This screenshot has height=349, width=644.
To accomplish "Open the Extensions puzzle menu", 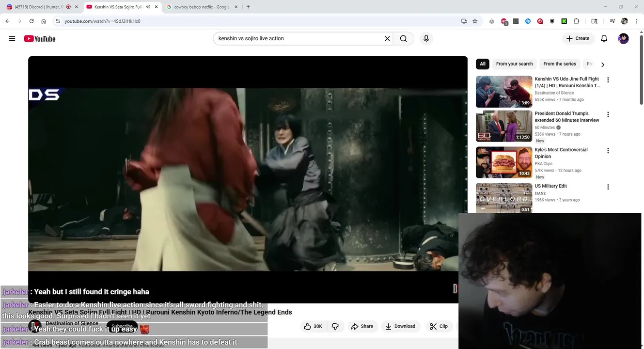I will (x=576, y=21).
